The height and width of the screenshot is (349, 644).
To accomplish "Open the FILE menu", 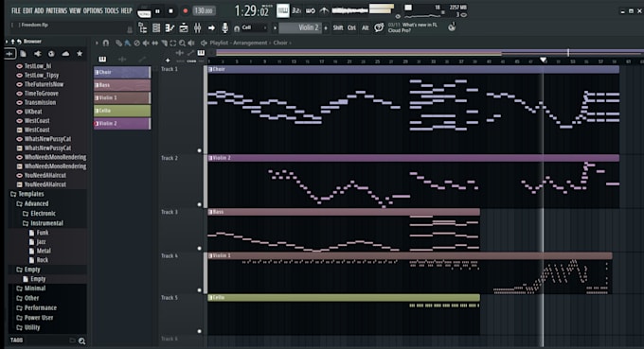I will click(16, 10).
